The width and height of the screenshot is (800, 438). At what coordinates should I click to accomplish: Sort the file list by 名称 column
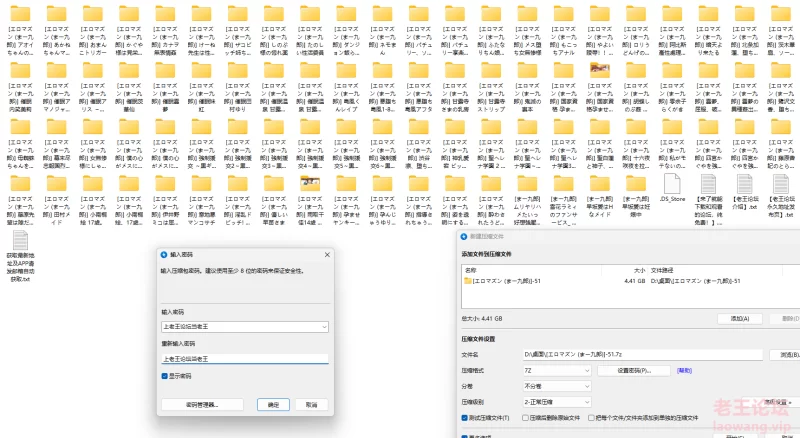[470, 271]
